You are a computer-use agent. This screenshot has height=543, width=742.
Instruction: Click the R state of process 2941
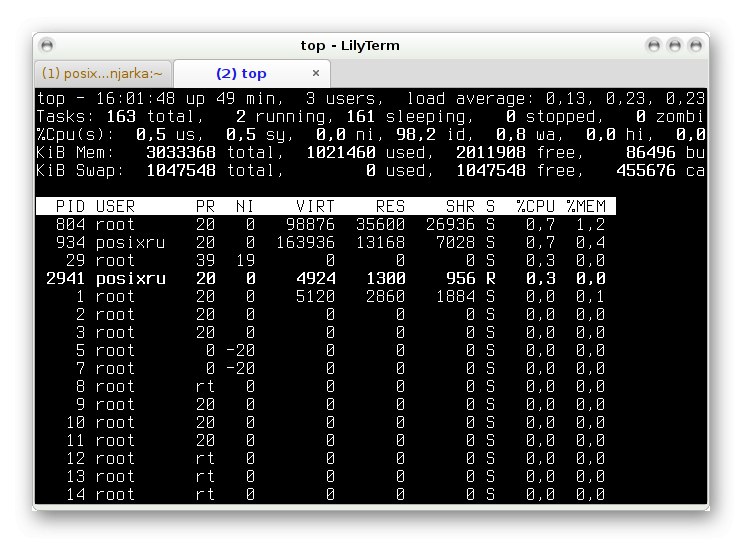[x=490, y=278]
